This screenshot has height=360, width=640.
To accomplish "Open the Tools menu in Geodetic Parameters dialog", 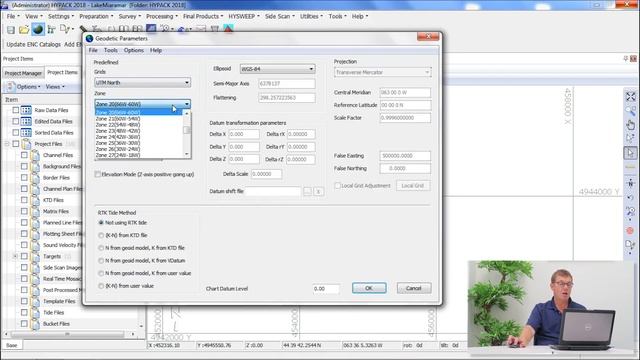I will (x=111, y=50).
